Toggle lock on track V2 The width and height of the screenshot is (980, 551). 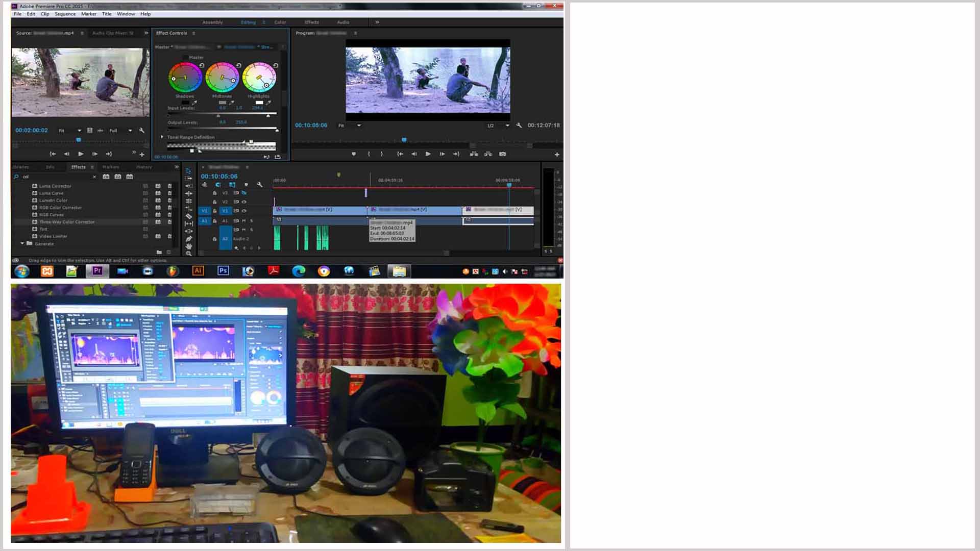pyautogui.click(x=215, y=202)
